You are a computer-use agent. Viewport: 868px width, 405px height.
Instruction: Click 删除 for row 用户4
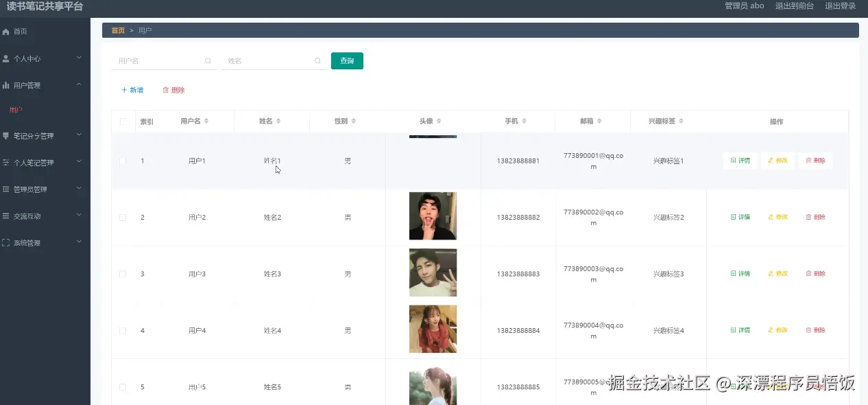[815, 330]
